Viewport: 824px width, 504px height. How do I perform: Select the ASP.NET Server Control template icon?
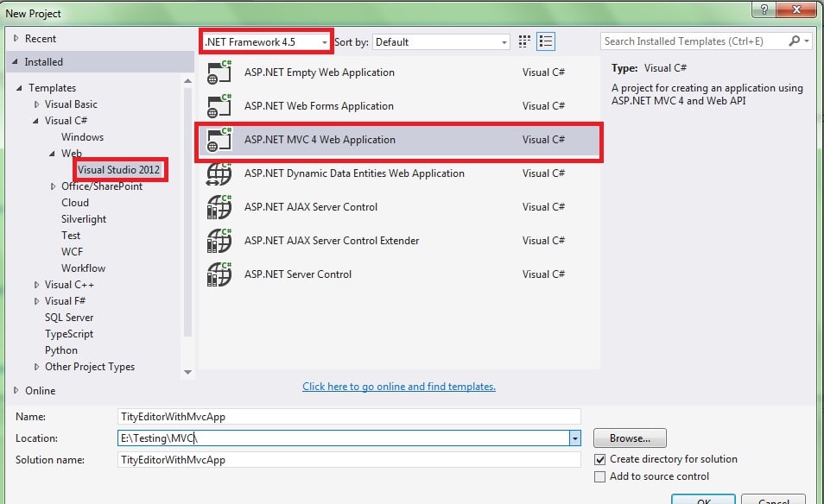[x=219, y=274]
